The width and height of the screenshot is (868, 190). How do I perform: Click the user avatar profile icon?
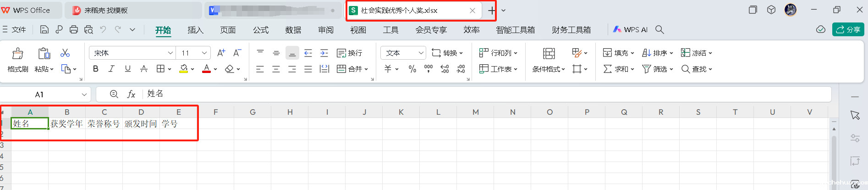pos(791,10)
